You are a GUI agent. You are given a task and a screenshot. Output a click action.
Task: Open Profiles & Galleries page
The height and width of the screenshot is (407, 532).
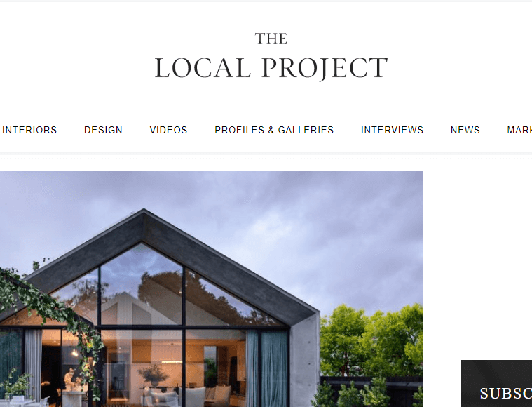point(274,130)
